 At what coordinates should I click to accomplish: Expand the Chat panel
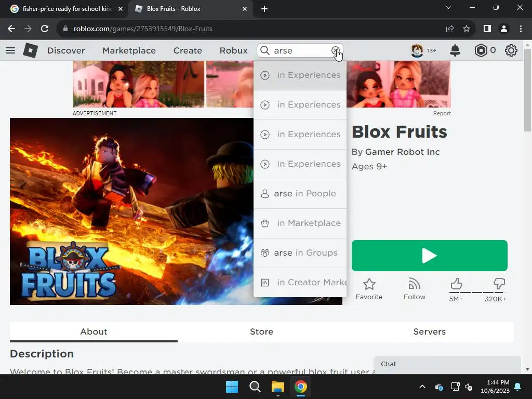click(447, 364)
